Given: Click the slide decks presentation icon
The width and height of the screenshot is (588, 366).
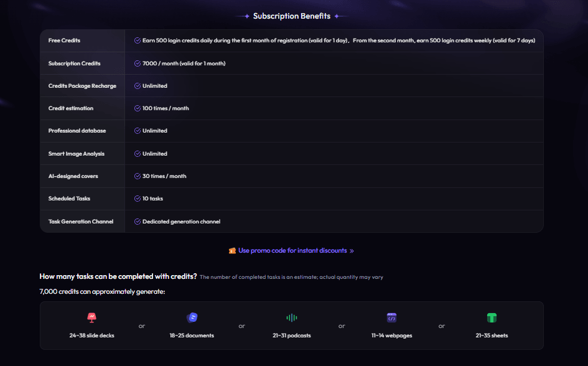Looking at the screenshot, I should pyautogui.click(x=91, y=317).
